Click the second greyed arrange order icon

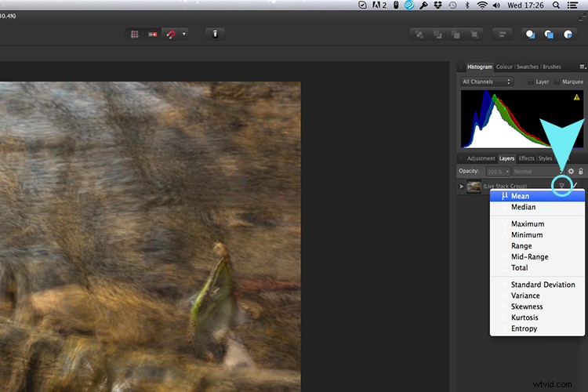click(437, 34)
